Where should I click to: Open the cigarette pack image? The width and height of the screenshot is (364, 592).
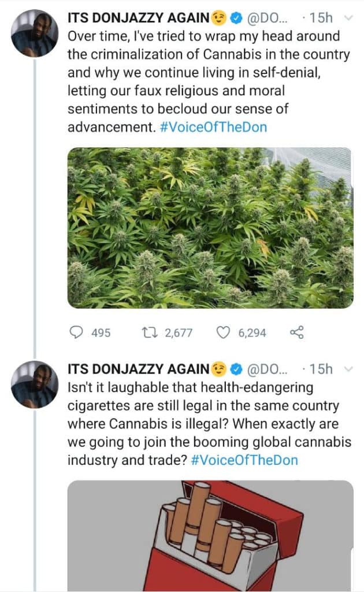click(x=210, y=535)
